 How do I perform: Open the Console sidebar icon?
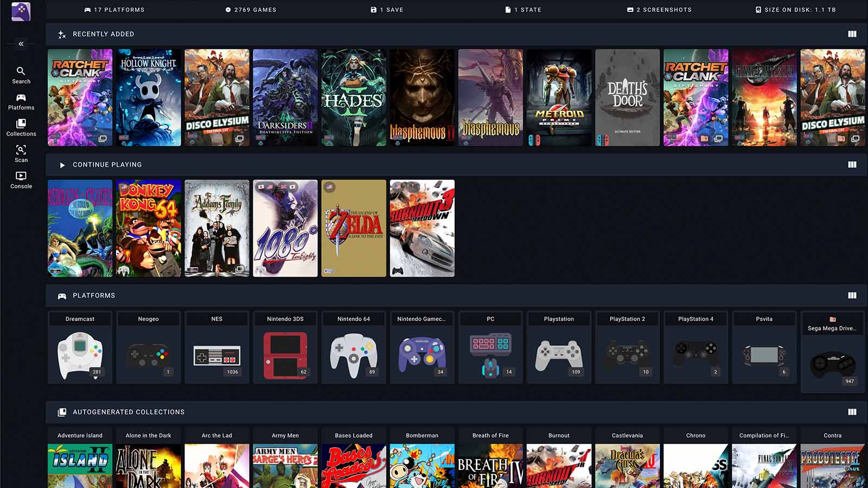(x=21, y=180)
